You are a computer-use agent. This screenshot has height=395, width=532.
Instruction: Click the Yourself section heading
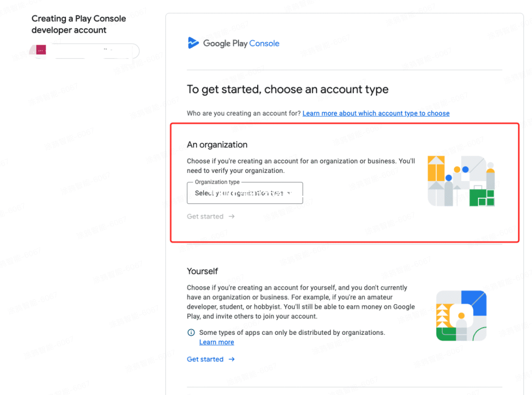pos(203,271)
